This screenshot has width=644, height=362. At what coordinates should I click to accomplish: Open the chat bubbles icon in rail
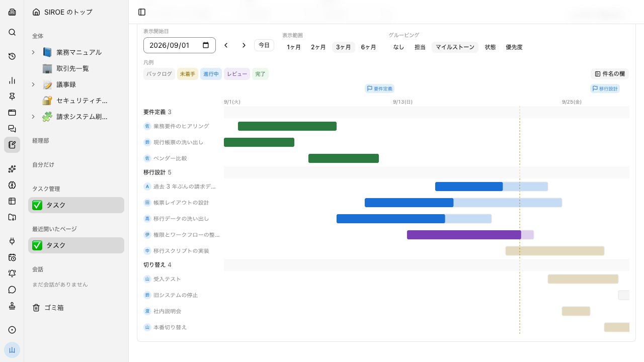12,129
